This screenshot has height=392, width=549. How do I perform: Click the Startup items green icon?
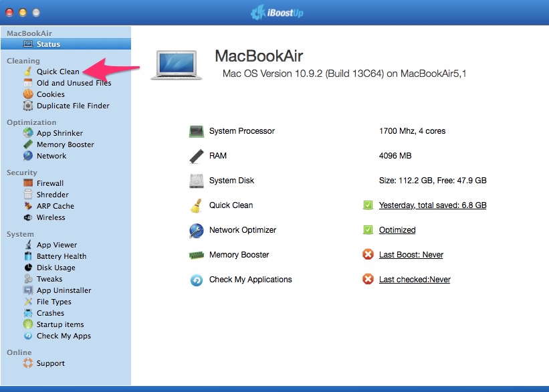point(28,324)
